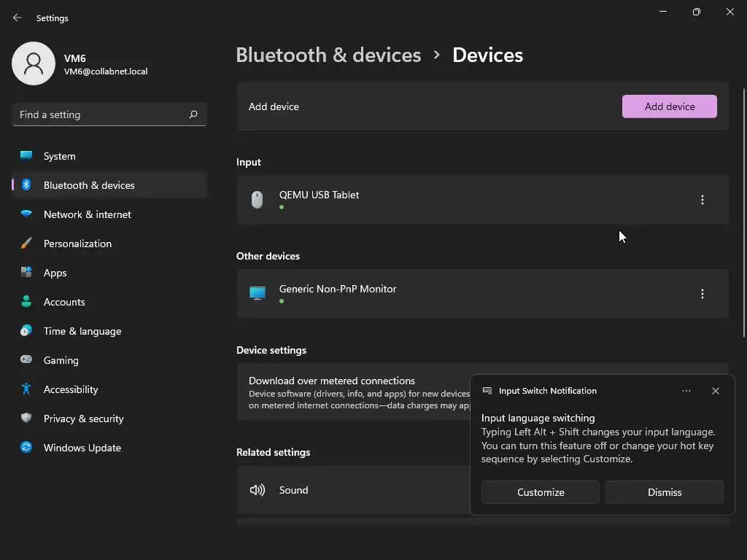Click the Generic Non-PnP Monitor icon
The height and width of the screenshot is (560, 747).
(x=258, y=294)
